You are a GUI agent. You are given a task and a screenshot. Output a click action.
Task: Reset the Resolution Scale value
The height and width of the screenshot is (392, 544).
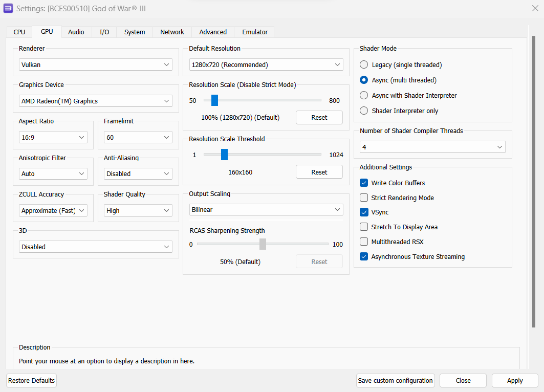tap(319, 117)
